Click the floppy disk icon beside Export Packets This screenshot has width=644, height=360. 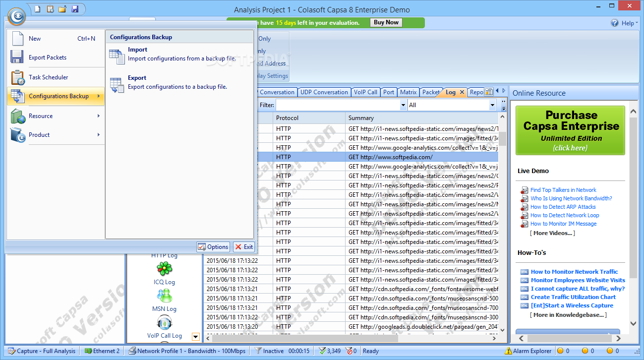[x=17, y=58]
